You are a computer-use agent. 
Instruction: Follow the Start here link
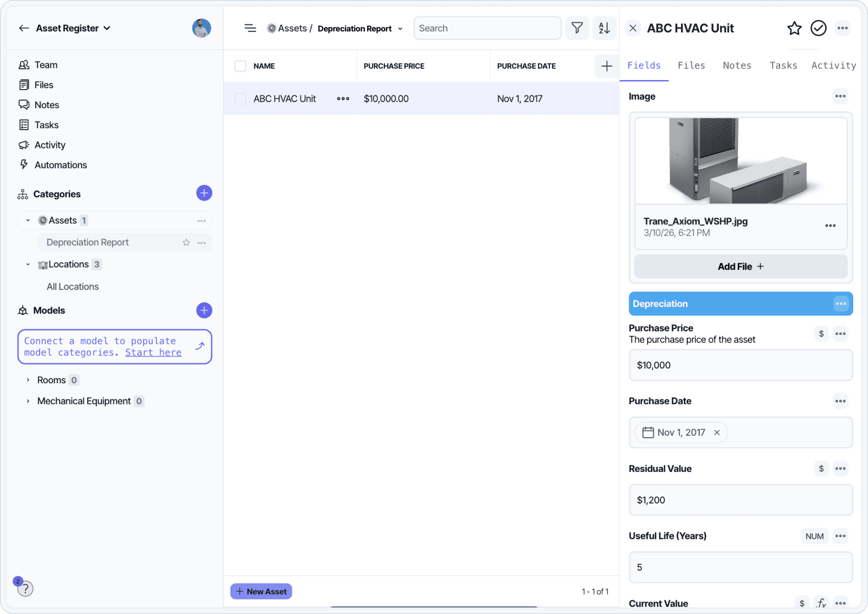[153, 352]
